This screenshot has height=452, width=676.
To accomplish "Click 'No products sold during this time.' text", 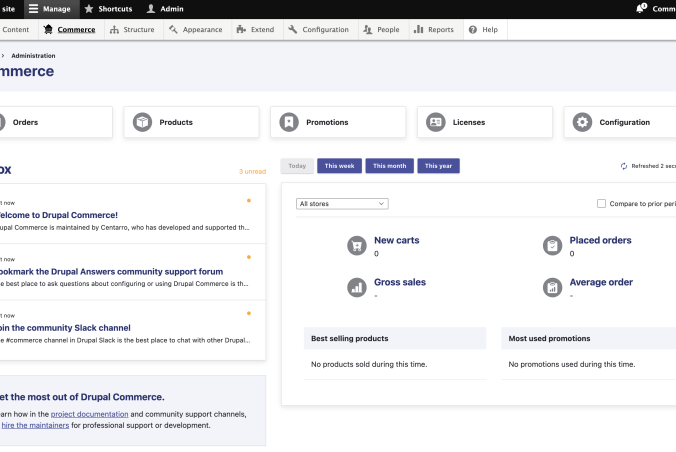I will click(x=369, y=364).
